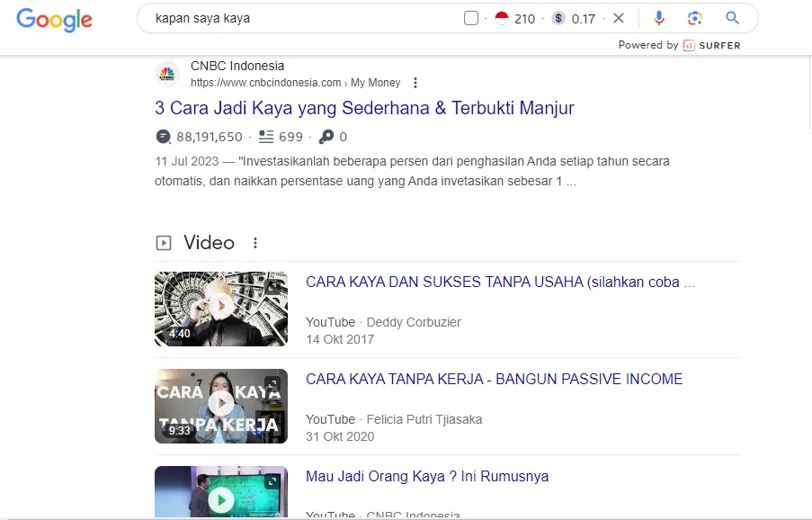
Task: Open Google Lens image search
Action: tap(694, 18)
